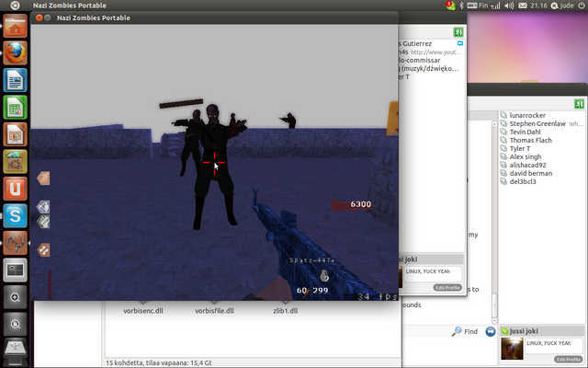Select zlib1.dll file

pos(286,311)
